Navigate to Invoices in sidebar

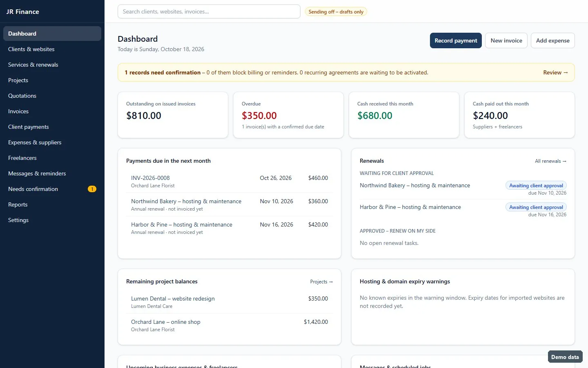[52, 111]
